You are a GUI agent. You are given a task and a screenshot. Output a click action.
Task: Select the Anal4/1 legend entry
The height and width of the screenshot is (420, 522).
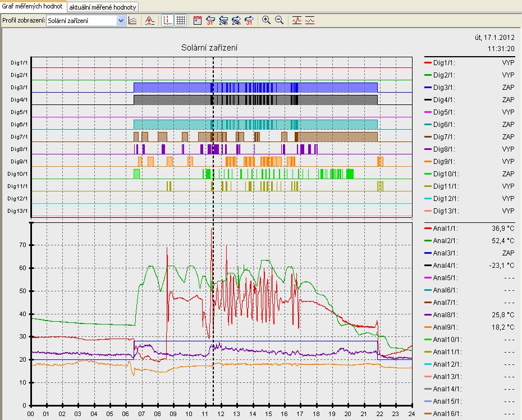click(x=469, y=265)
